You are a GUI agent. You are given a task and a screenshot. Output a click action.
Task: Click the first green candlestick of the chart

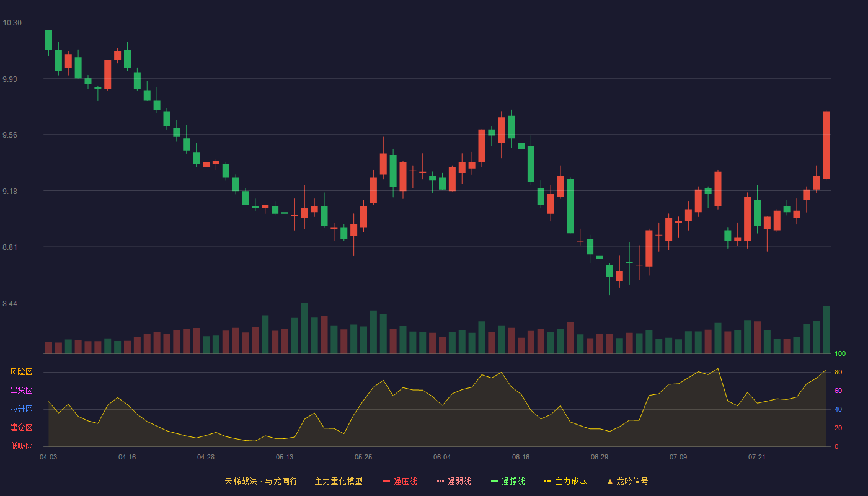coord(48,40)
